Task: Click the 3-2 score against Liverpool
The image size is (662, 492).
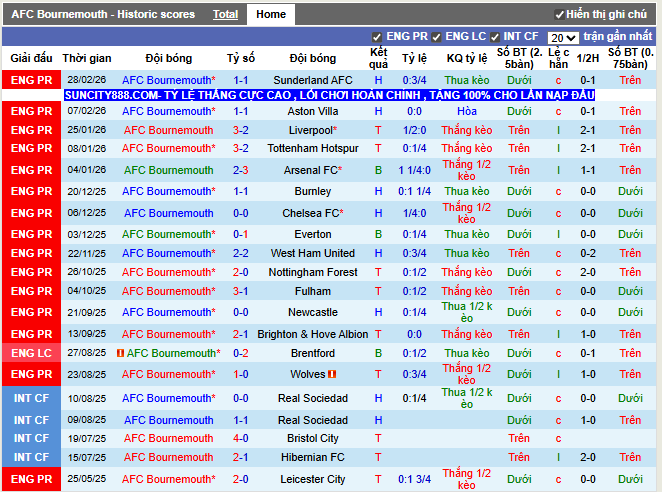Action: [x=241, y=130]
